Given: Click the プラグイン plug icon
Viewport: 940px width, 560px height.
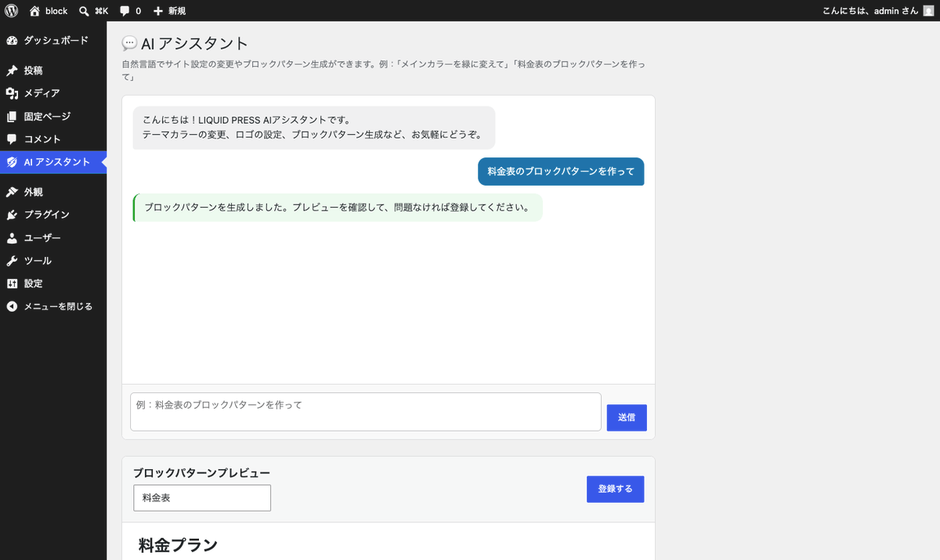Looking at the screenshot, I should tap(12, 215).
